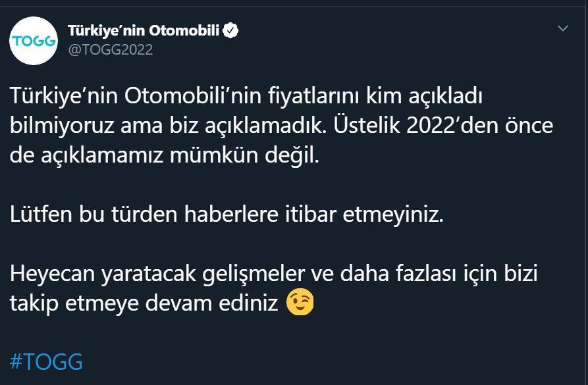
Task: Click the @TOGG2022 handle
Action: pos(111,50)
